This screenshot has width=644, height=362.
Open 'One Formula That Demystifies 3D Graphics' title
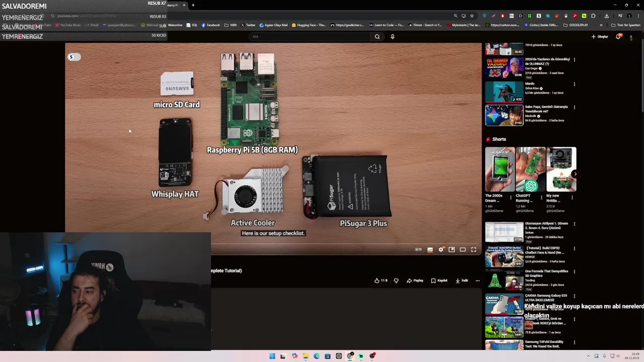click(x=546, y=274)
